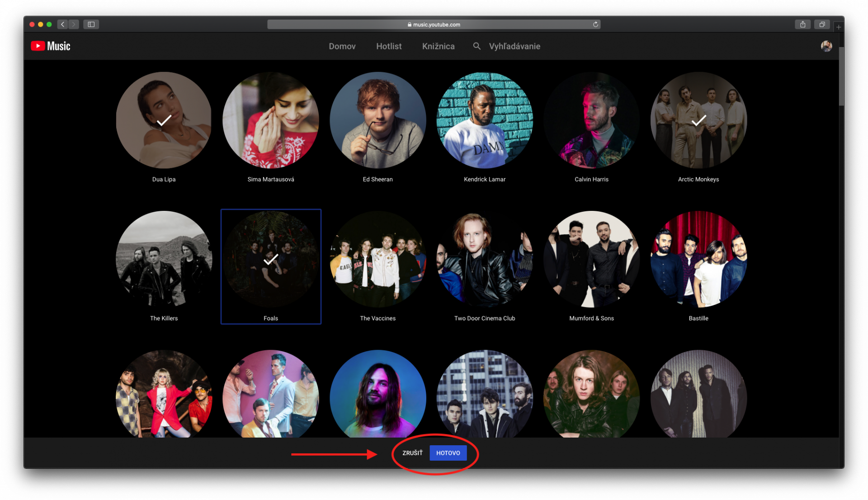The image size is (868, 500).
Task: Reload the page with the refresh icon
Action: click(x=595, y=24)
